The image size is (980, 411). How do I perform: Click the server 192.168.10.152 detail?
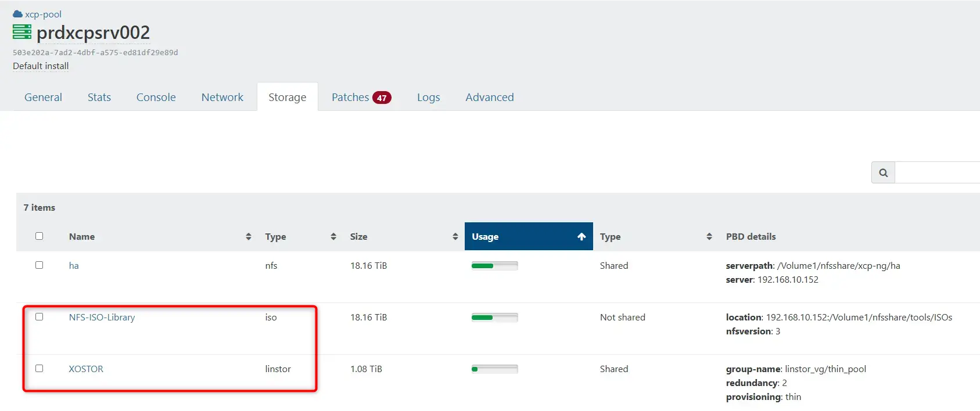[x=772, y=279]
